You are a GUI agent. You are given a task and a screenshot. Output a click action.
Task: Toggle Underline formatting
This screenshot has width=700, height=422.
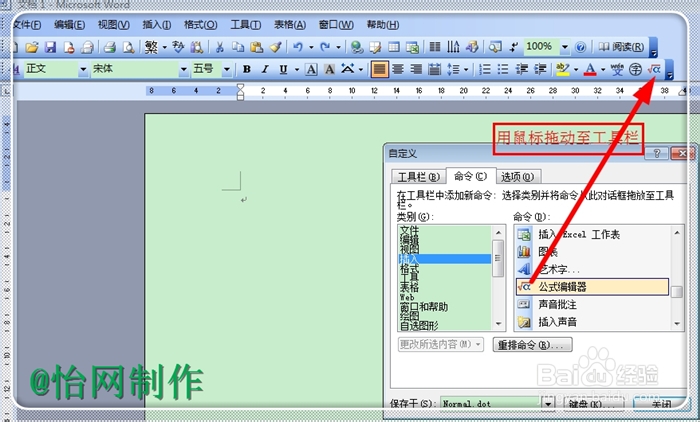click(x=283, y=69)
